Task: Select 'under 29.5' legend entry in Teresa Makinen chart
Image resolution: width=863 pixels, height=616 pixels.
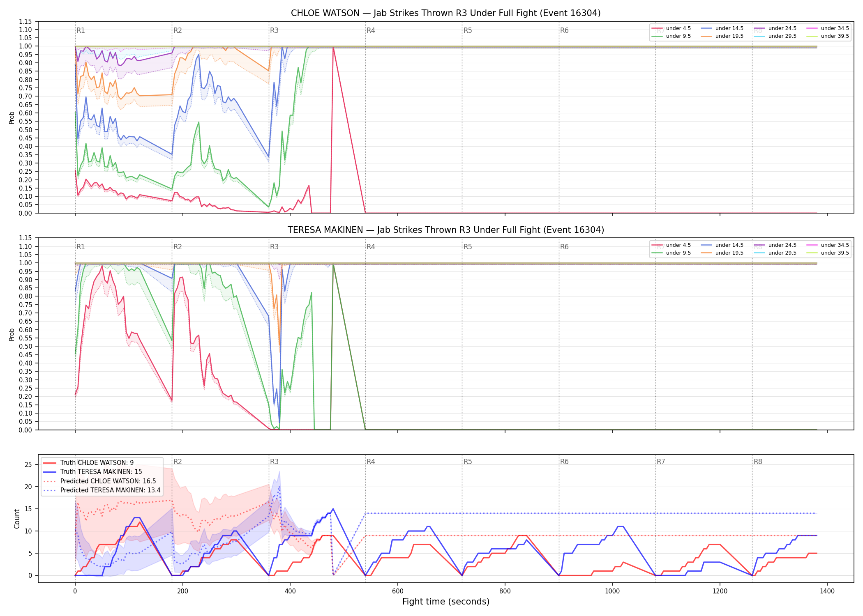Action: (775, 253)
